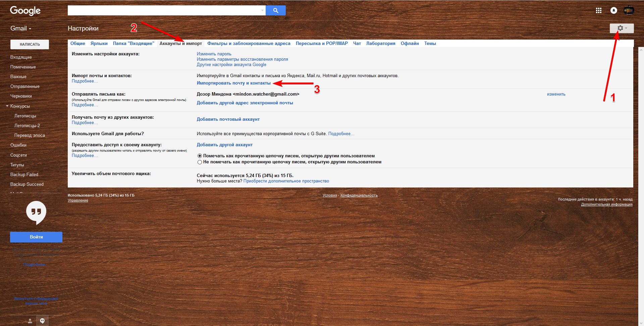Click the notifications bell icon
Image resolution: width=644 pixels, height=326 pixels.
coord(613,10)
